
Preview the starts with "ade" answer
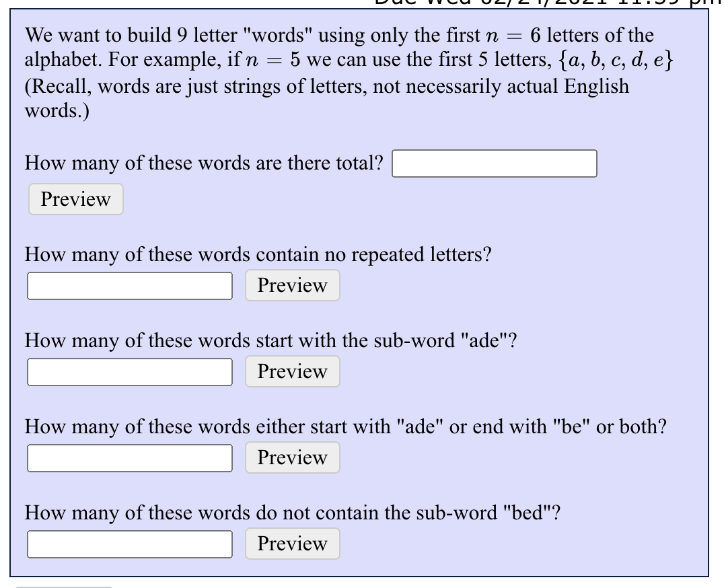(292, 371)
